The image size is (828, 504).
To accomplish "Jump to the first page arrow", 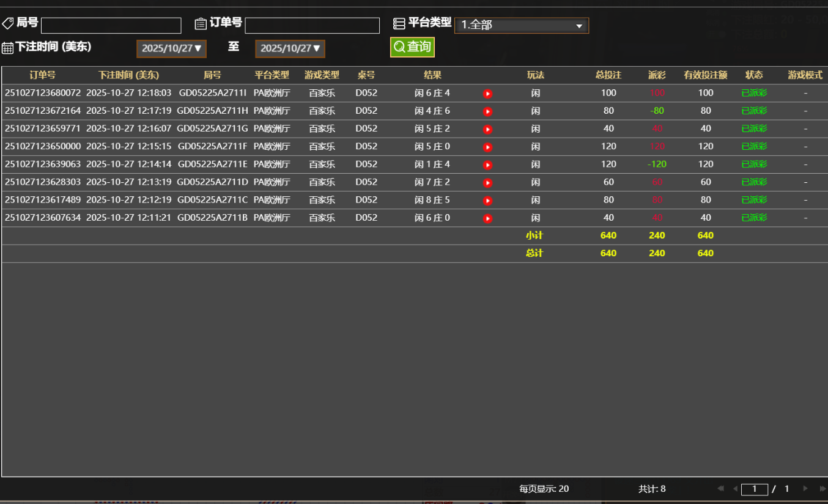I will 720,488.
